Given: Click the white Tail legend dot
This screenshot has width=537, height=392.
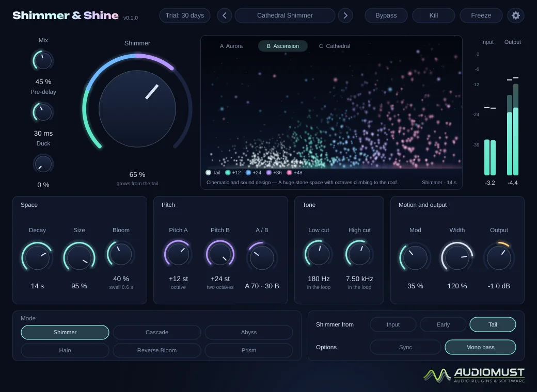Looking at the screenshot, I should point(208,172).
